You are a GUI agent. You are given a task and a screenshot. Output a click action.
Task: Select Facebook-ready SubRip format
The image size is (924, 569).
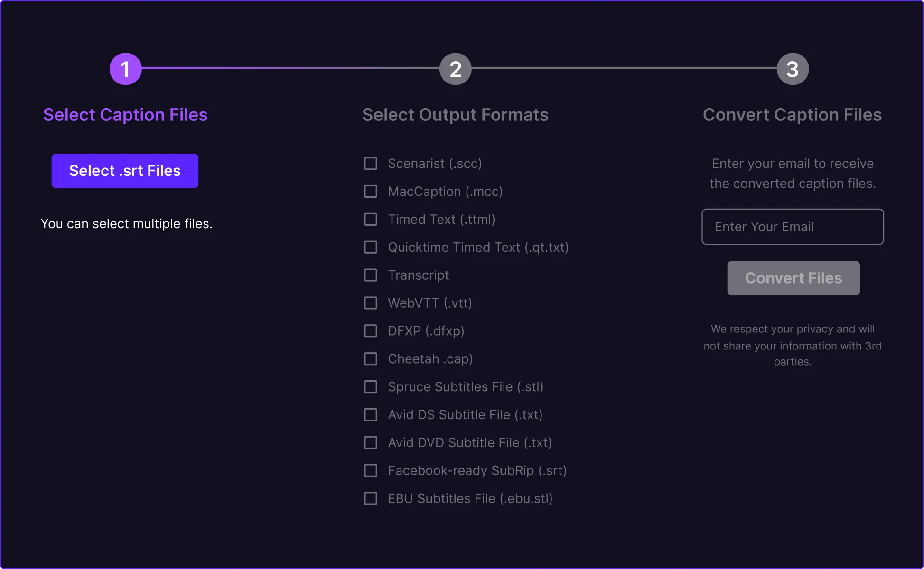tap(371, 470)
